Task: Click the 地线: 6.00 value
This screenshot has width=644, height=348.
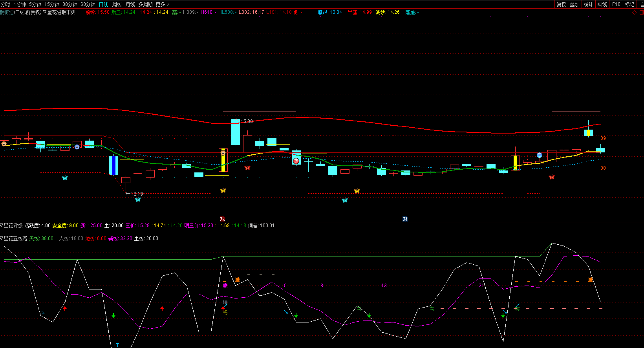Action: tap(95, 238)
